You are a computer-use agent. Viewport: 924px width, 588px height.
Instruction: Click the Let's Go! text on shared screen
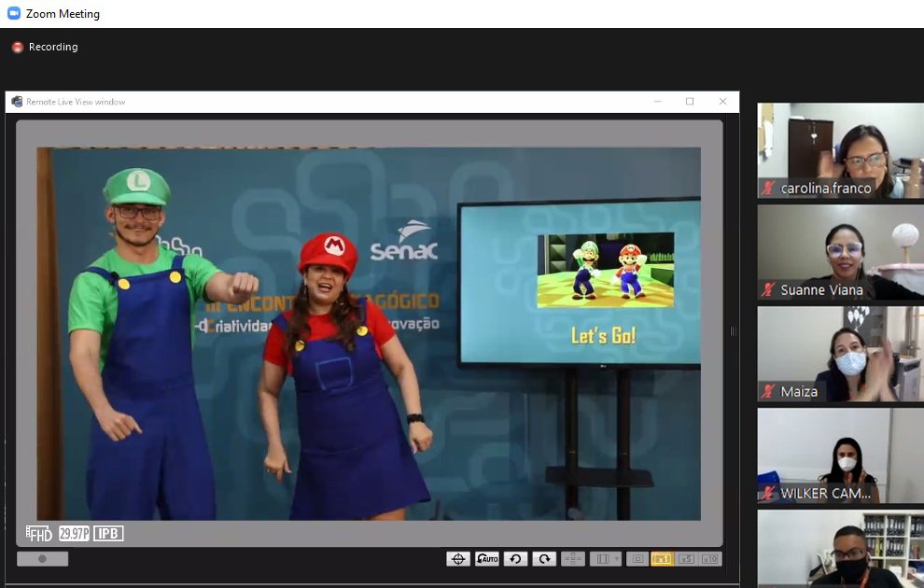click(604, 336)
